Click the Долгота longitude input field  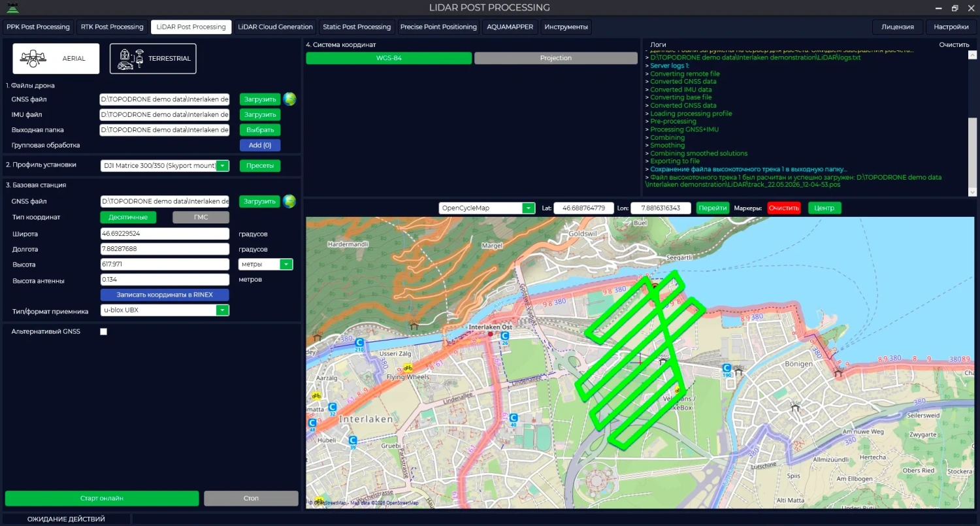point(165,249)
